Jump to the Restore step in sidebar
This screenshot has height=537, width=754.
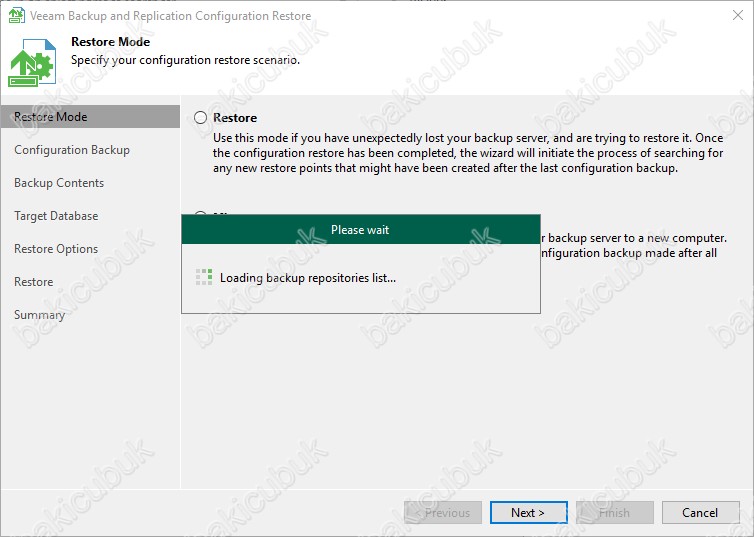(x=34, y=282)
